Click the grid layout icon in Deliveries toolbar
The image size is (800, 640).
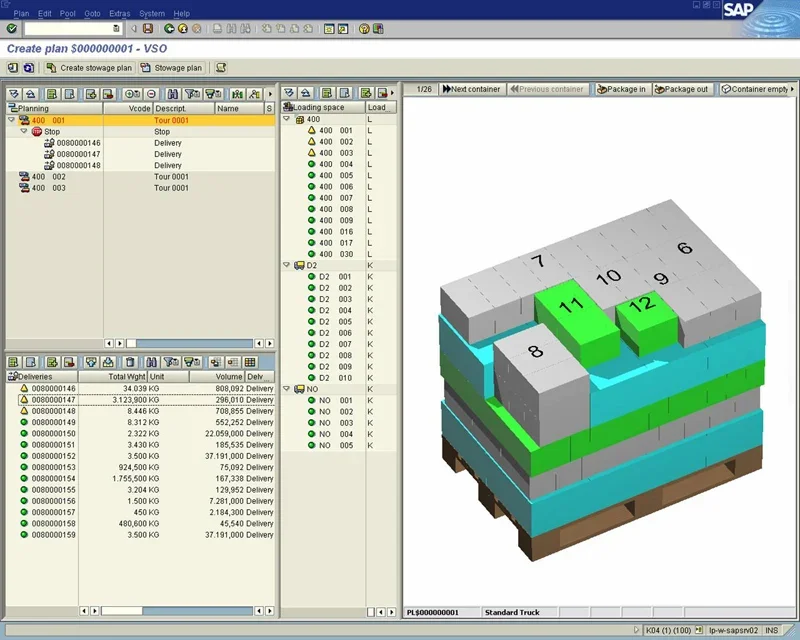(250, 362)
